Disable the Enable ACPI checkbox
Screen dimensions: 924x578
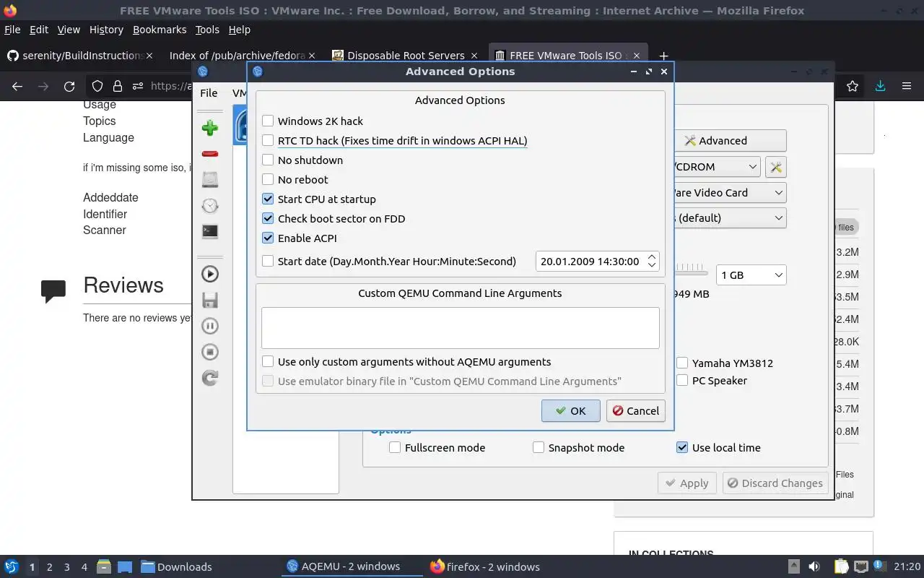[268, 238]
